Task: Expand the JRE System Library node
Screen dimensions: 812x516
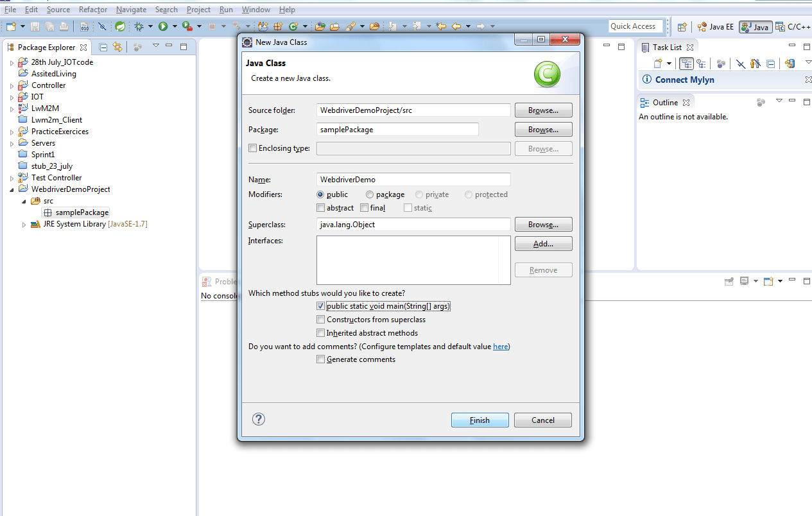Action: coord(24,225)
